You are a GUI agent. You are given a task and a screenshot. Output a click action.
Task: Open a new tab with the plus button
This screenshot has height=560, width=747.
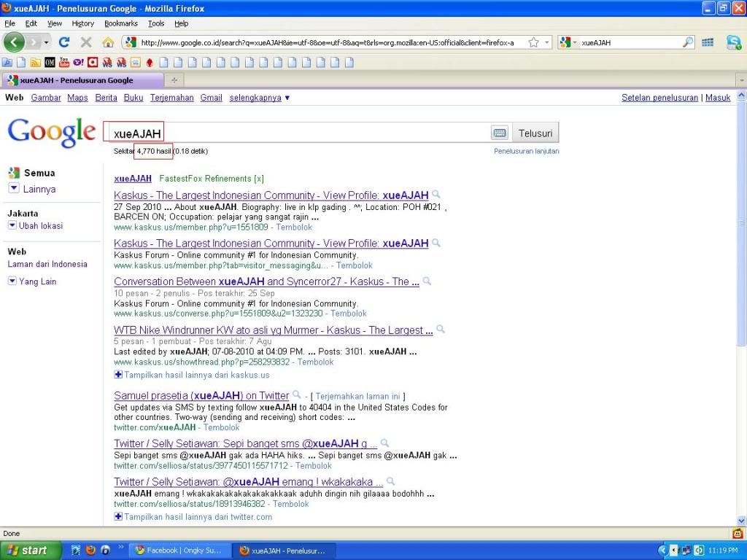pyautogui.click(x=174, y=80)
